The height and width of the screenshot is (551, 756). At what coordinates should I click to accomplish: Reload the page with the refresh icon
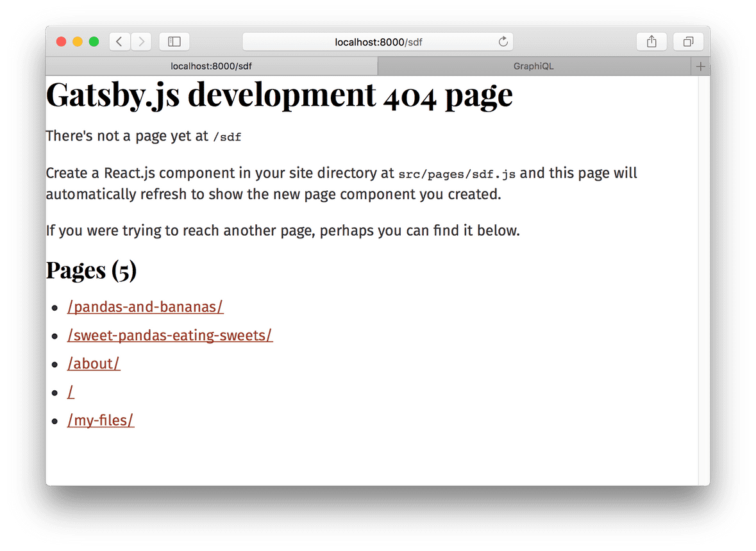coord(503,42)
